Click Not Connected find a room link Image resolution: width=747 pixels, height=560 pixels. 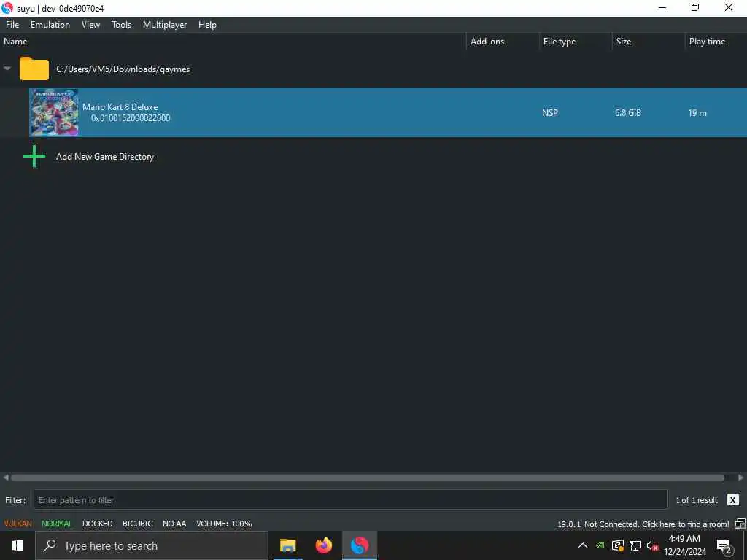(657, 524)
